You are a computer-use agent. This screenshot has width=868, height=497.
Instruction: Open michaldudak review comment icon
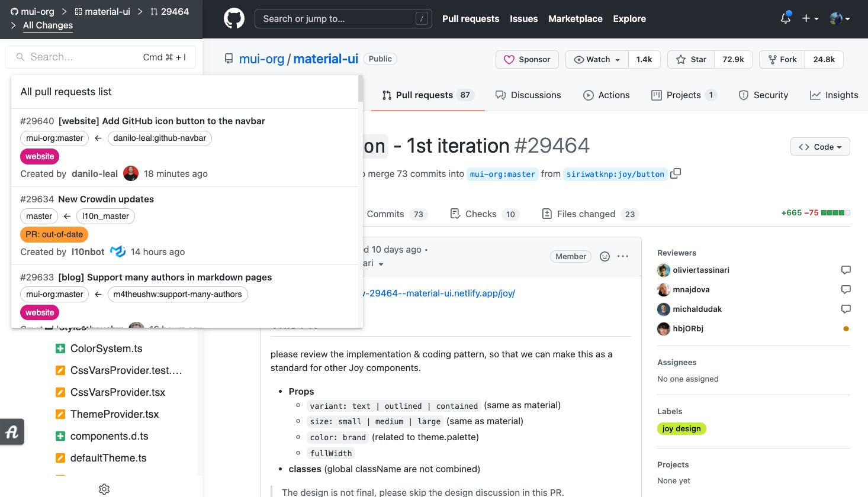pyautogui.click(x=846, y=309)
